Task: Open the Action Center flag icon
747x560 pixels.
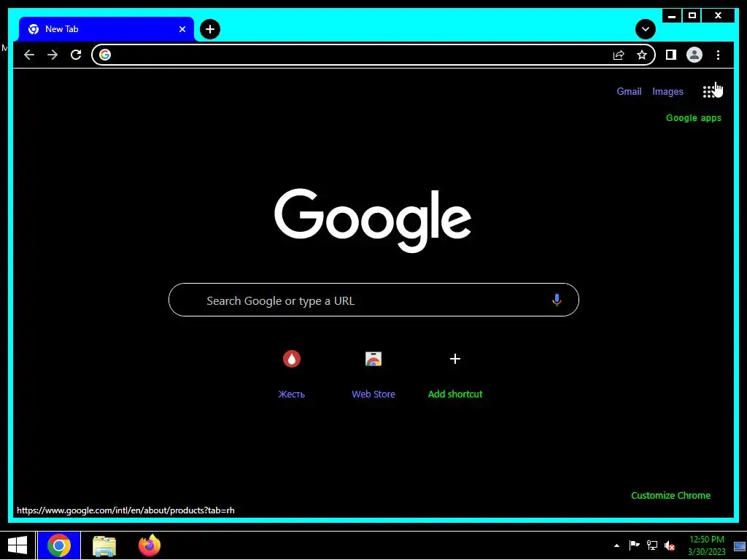Action: tap(634, 545)
